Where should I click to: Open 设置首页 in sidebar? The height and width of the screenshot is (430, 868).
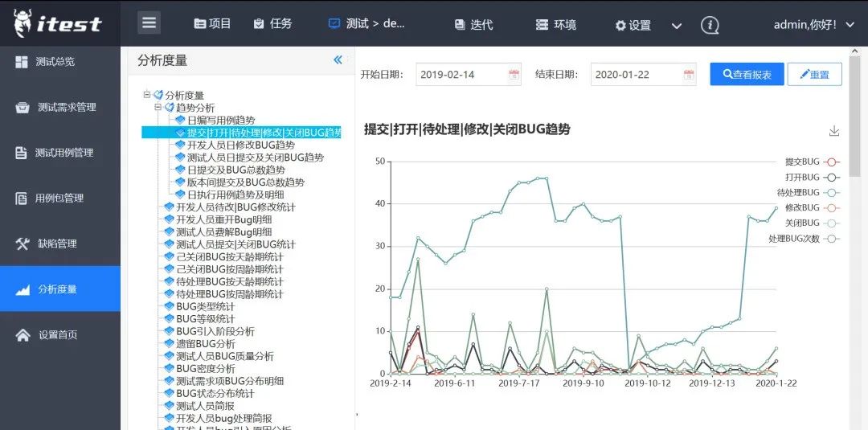pos(59,334)
